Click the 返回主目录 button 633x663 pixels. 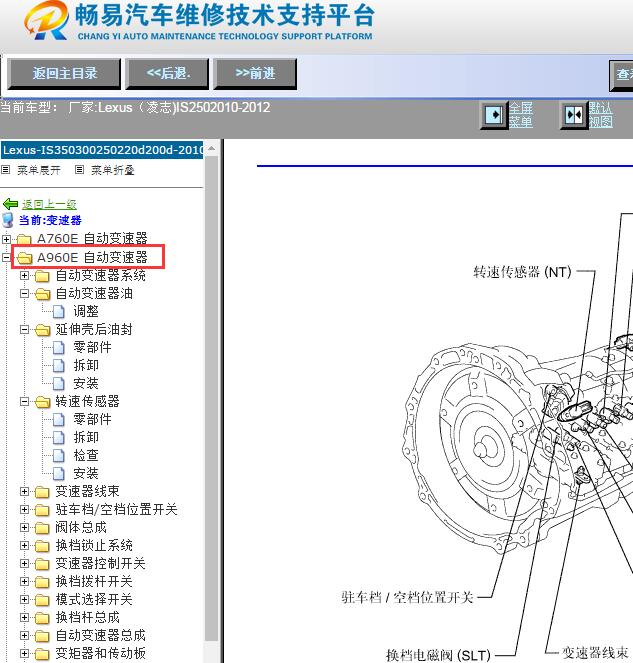tap(64, 74)
